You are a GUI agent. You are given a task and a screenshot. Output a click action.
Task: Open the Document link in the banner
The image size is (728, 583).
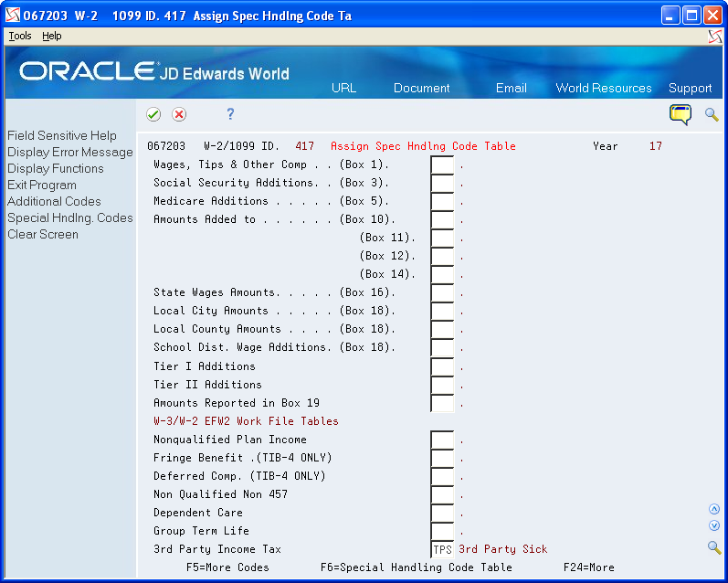click(x=422, y=88)
